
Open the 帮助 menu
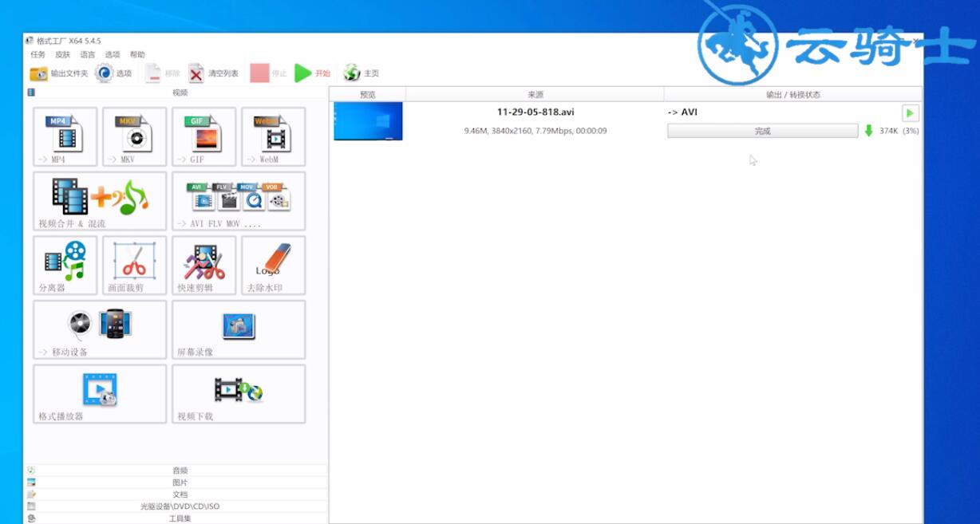coord(137,54)
